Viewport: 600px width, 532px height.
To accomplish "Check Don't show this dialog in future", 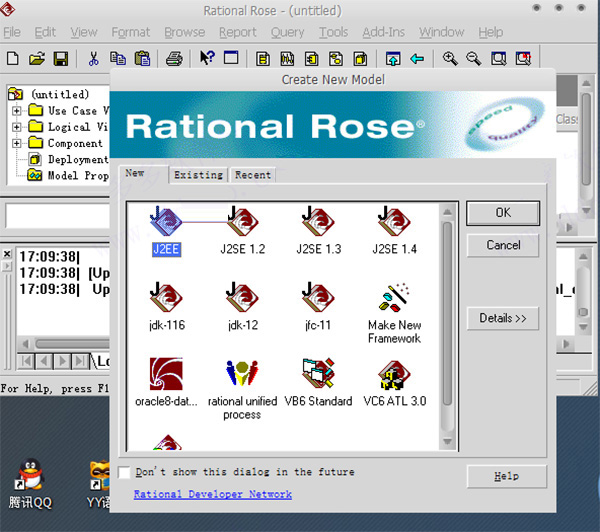I will [124, 472].
